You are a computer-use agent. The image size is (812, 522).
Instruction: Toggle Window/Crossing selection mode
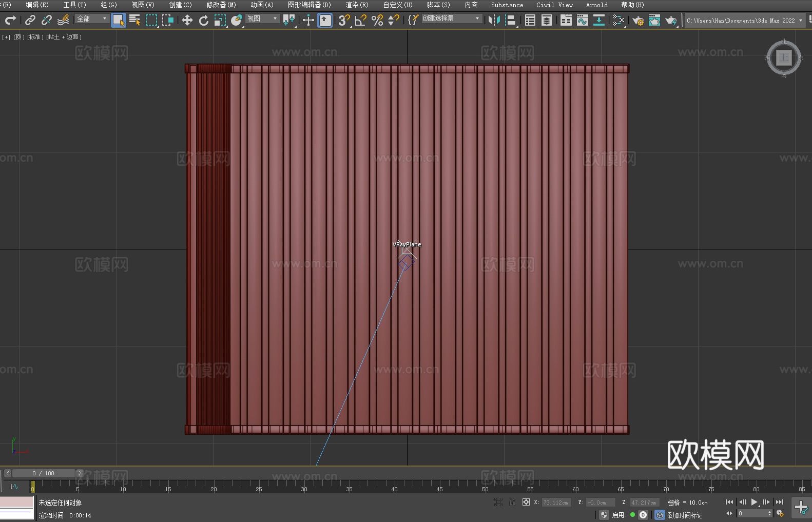(x=168, y=20)
